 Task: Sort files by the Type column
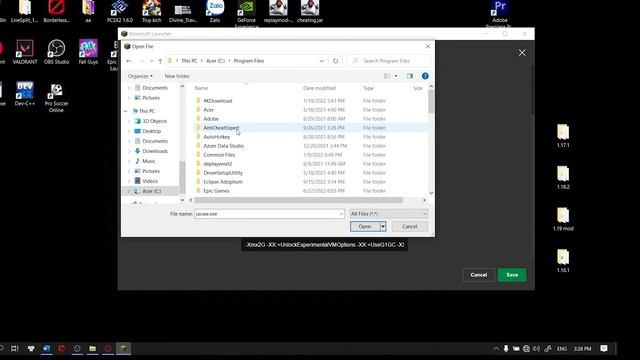[x=368, y=88]
